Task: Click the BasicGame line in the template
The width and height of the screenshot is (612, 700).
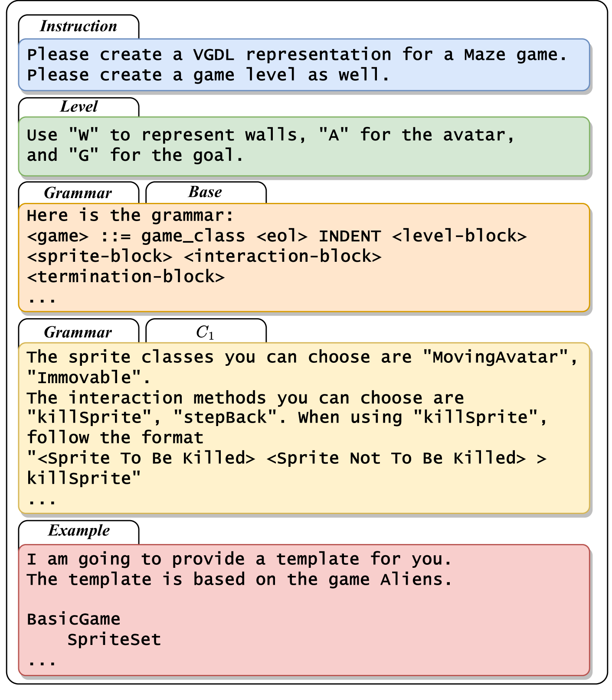Action: [x=74, y=619]
